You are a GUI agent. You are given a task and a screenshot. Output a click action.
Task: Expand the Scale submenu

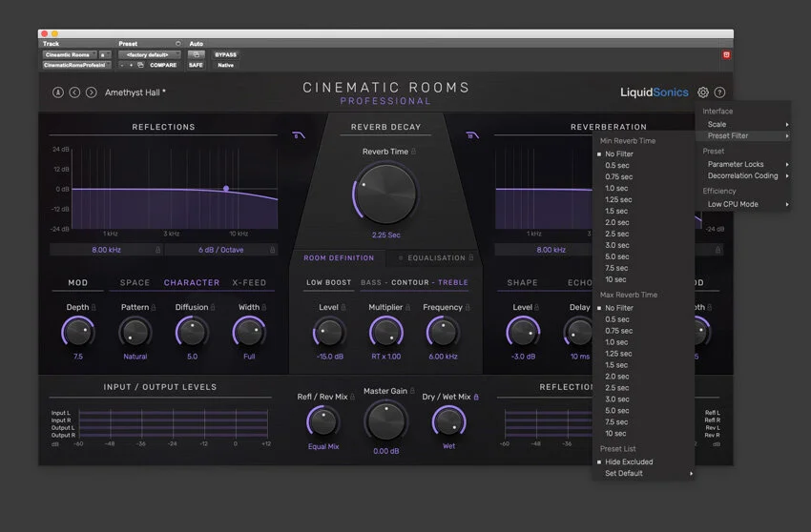[743, 124]
